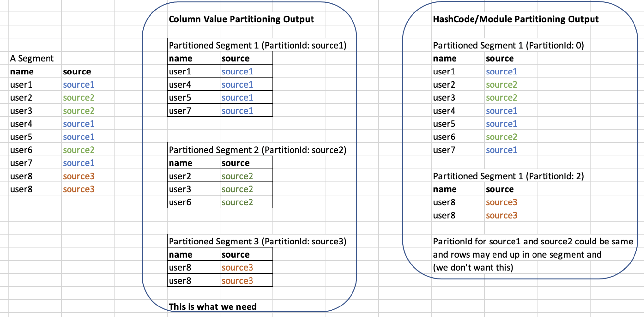644x317 pixels.
Task: Click the '(we don't want this)' text cell
Action: pos(473,268)
